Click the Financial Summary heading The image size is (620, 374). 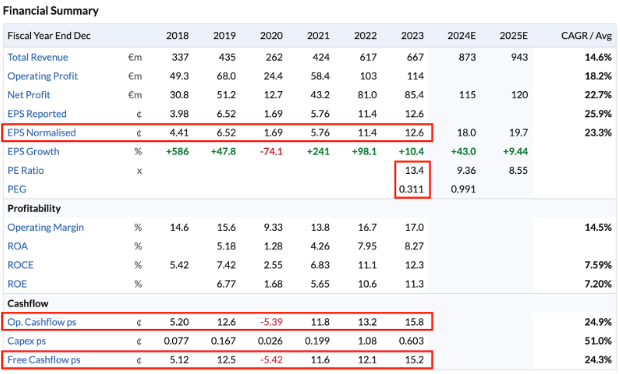click(51, 10)
